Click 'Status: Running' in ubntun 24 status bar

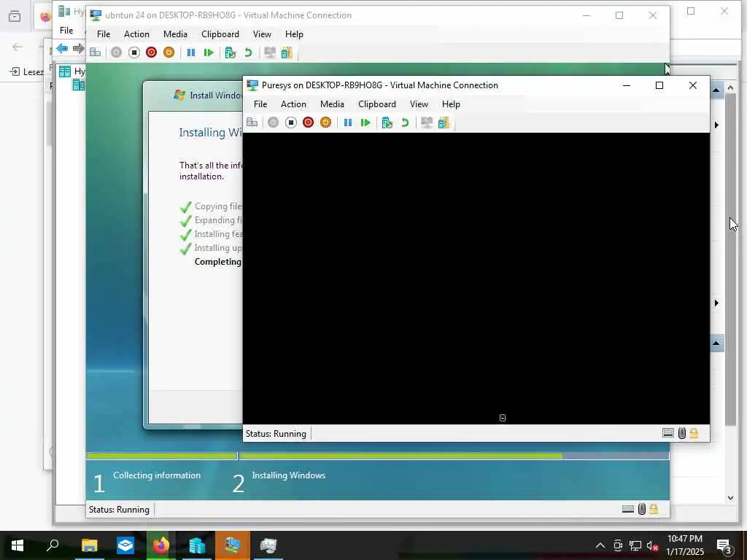pyautogui.click(x=119, y=510)
